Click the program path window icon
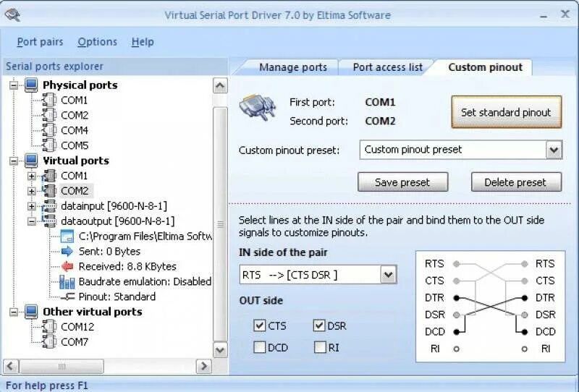Screen dimensions: 579x392 67,237
